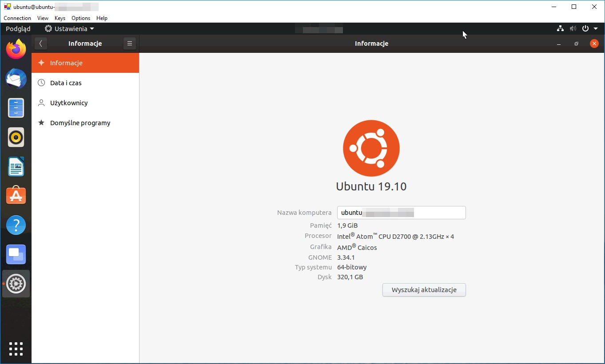Click the processor value Intel Atom CPU D2700

395,236
